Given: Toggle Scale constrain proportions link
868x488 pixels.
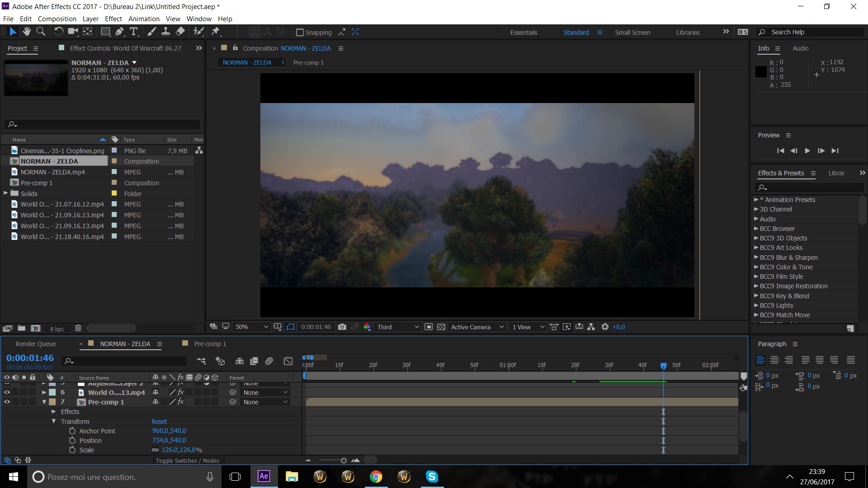Looking at the screenshot, I should [155, 450].
